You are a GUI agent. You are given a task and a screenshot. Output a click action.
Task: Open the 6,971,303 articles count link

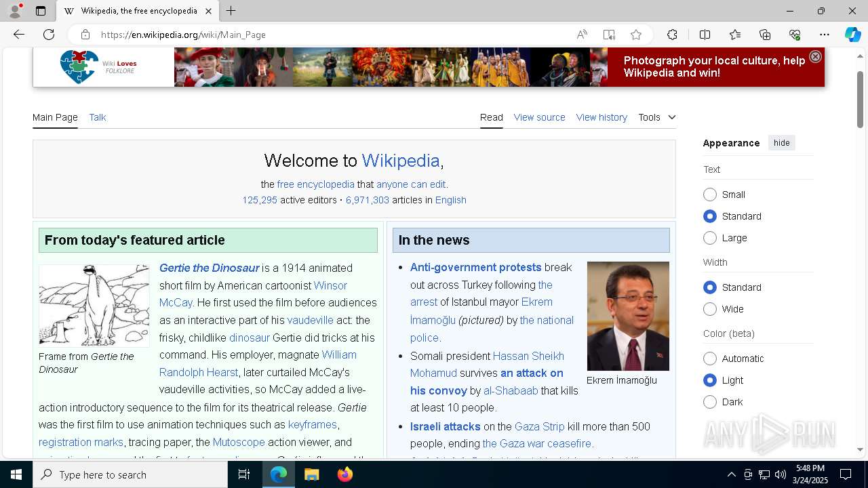pyautogui.click(x=368, y=200)
